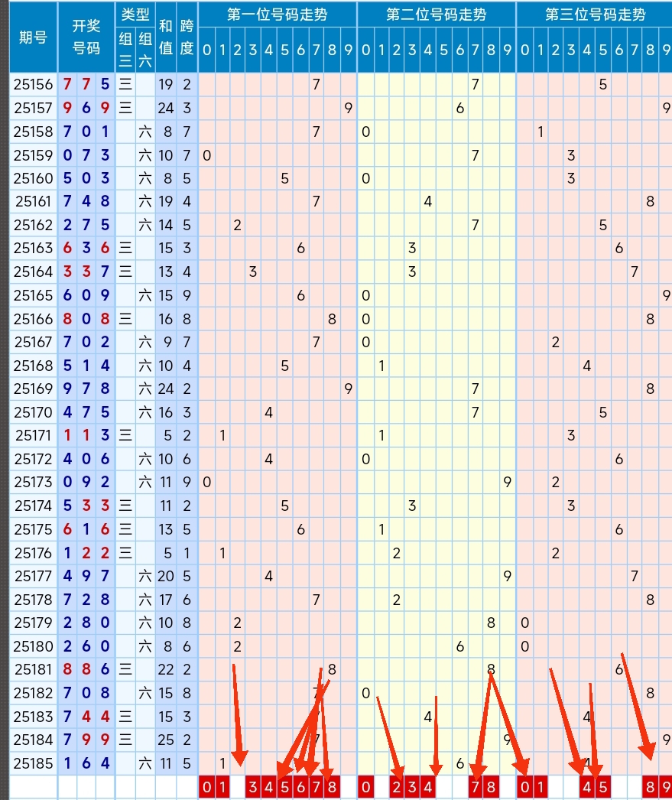Click sum value 22 in row 25181

(x=166, y=669)
